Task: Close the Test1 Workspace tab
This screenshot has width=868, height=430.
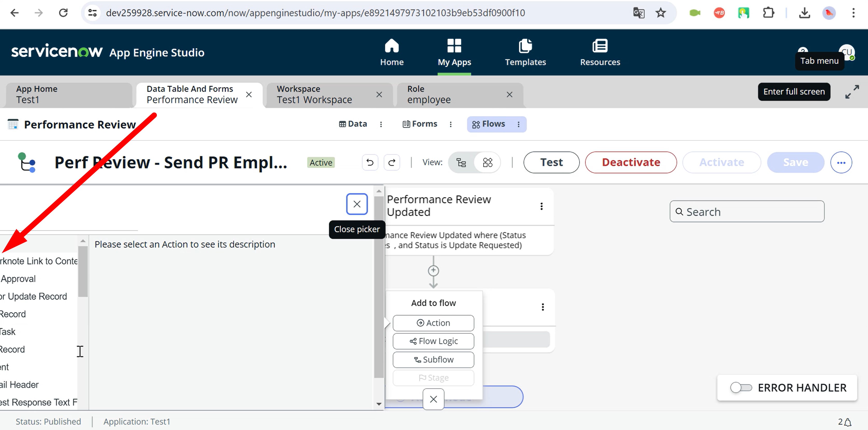Action: [x=379, y=95]
